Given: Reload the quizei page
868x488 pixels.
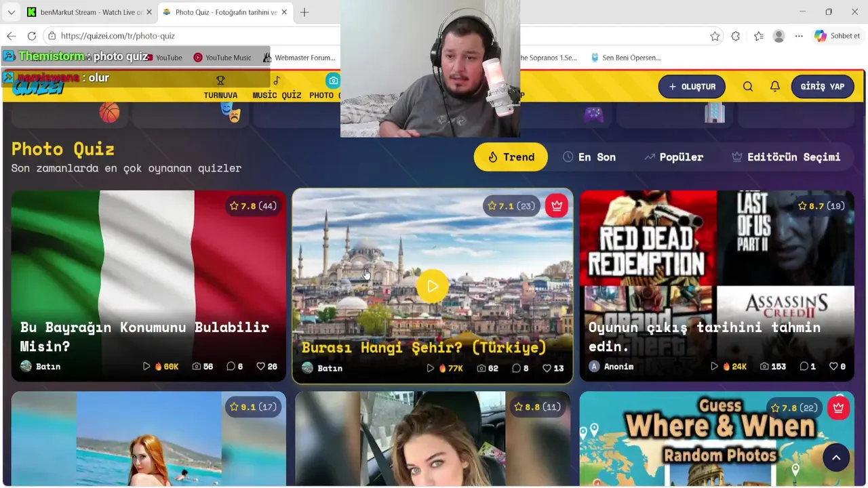Looking at the screenshot, I should [32, 36].
